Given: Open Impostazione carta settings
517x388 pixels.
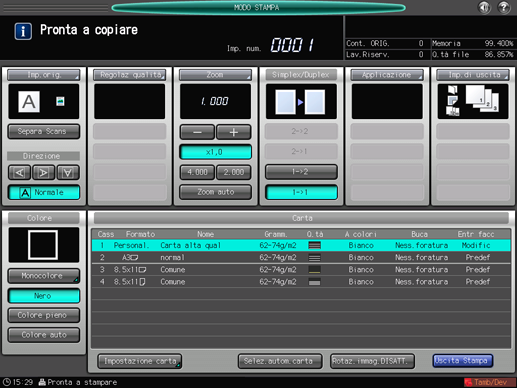Looking at the screenshot, I should pyautogui.click(x=140, y=361).
